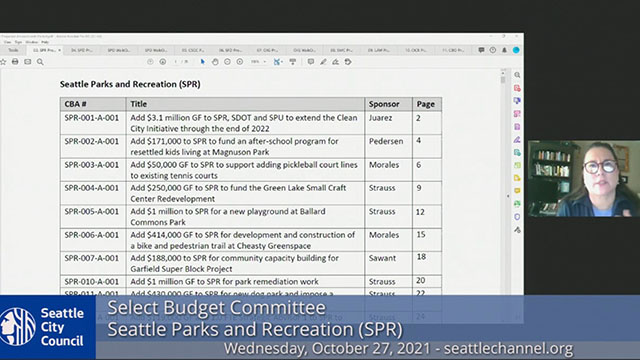
Task: Open the pink Organize Pages tool
Action: (x=517, y=114)
